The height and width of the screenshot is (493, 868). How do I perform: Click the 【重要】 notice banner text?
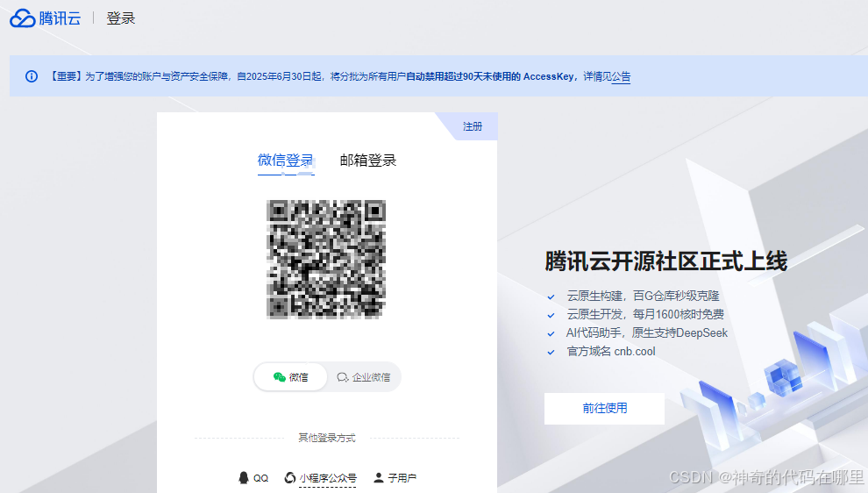(x=339, y=76)
